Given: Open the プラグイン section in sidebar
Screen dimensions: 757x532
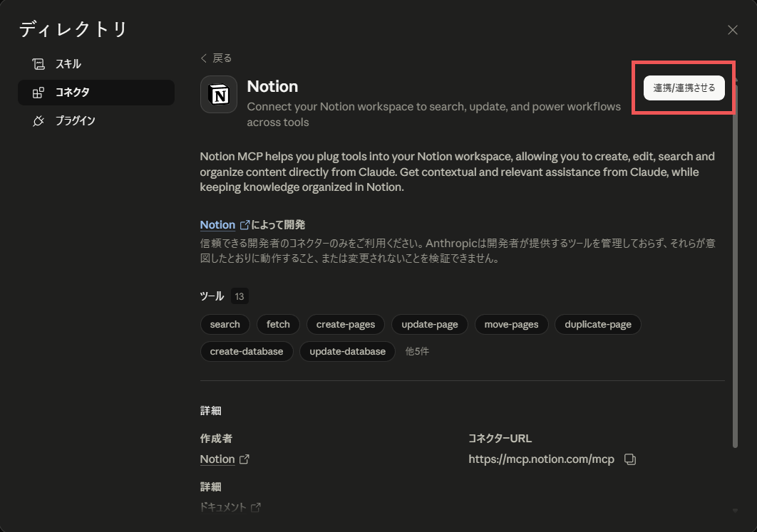Looking at the screenshot, I should [75, 121].
